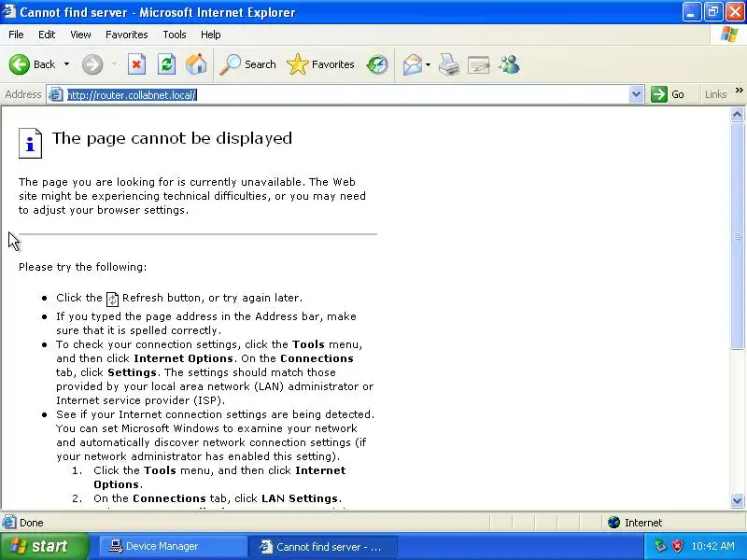This screenshot has width=747, height=560.
Task: Expand the Links toolbar chevron
Action: 739,91
